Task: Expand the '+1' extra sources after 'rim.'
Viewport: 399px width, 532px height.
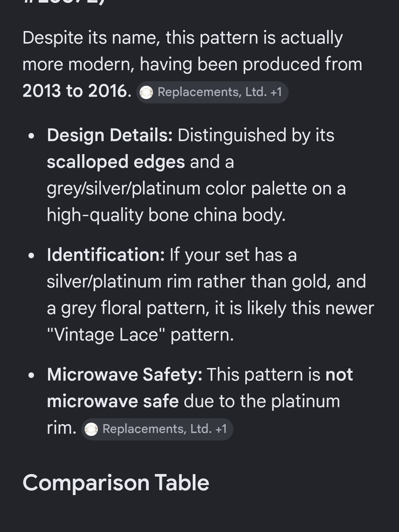Action: tap(221, 429)
